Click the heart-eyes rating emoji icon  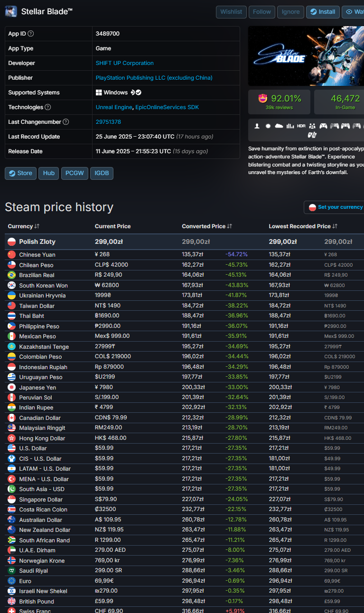(x=263, y=99)
